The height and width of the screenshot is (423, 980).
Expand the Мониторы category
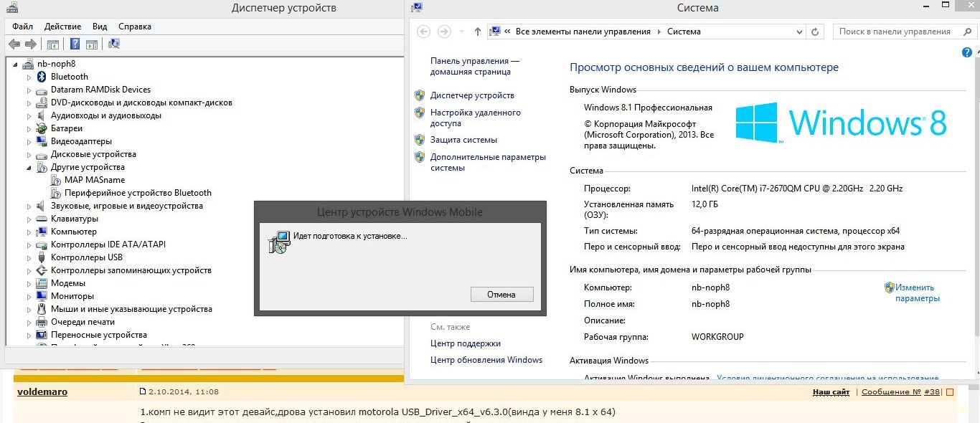[29, 296]
